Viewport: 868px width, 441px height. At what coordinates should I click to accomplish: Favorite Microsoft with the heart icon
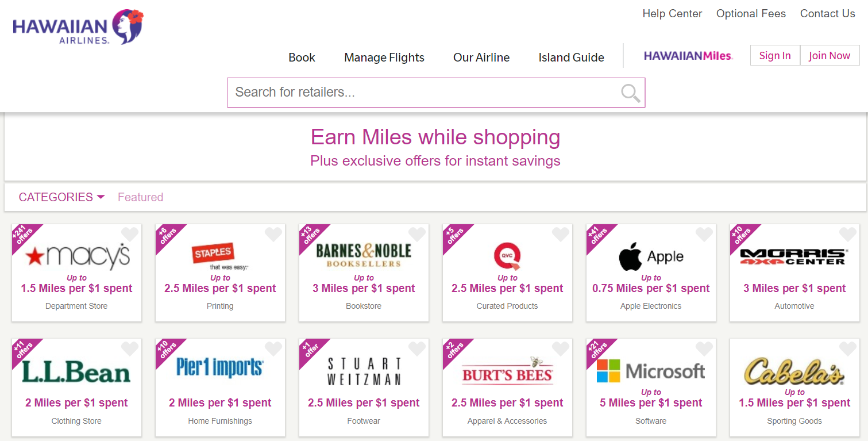coord(704,348)
